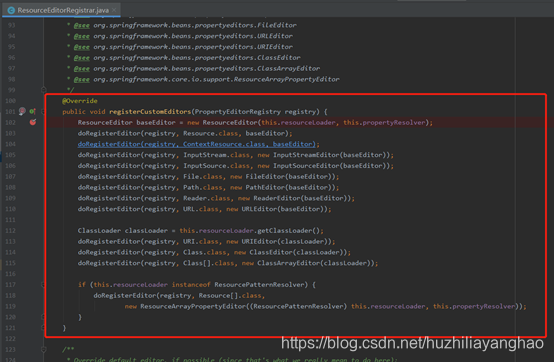Click line number 116 in the gutter
The height and width of the screenshot is (362, 554).
click(x=10, y=274)
